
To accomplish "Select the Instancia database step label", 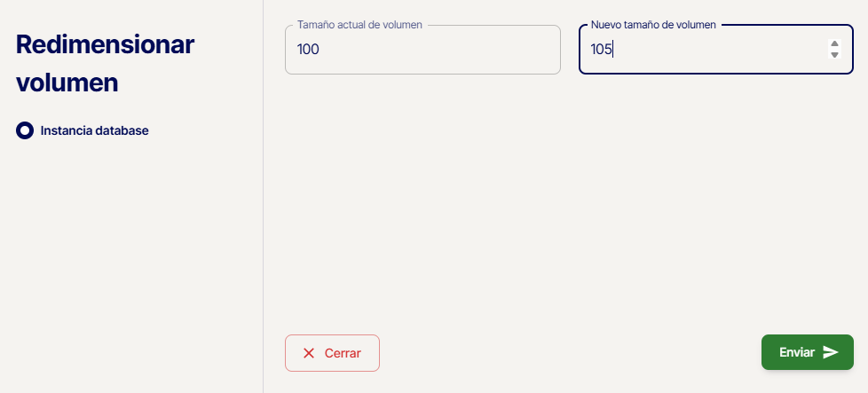I will [x=95, y=130].
